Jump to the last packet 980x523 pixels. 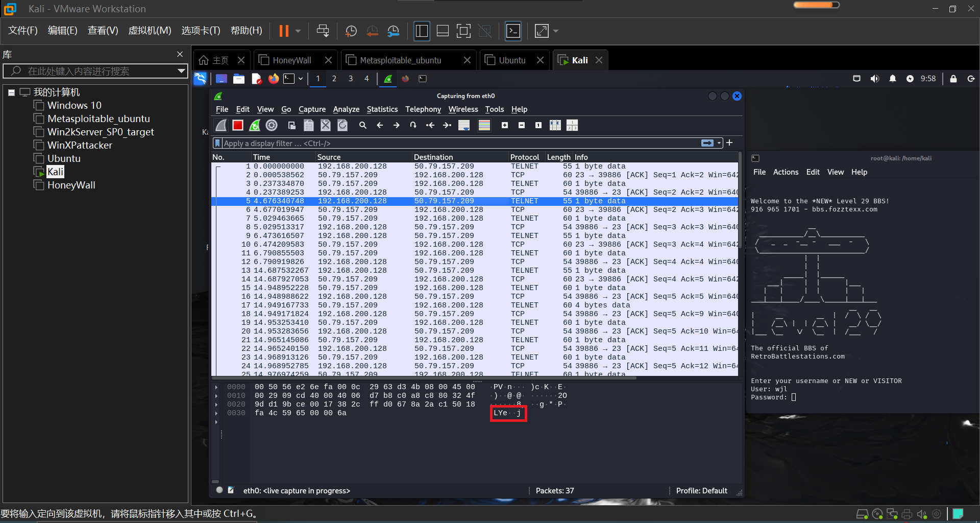coord(447,125)
